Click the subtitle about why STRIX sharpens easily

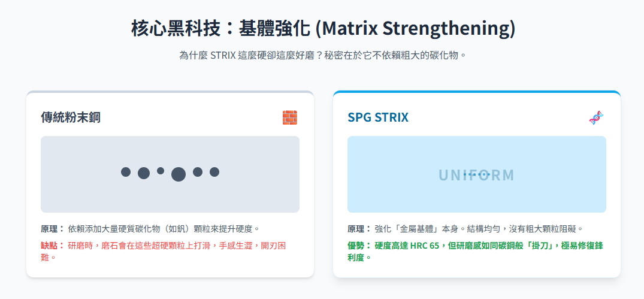pos(322,55)
